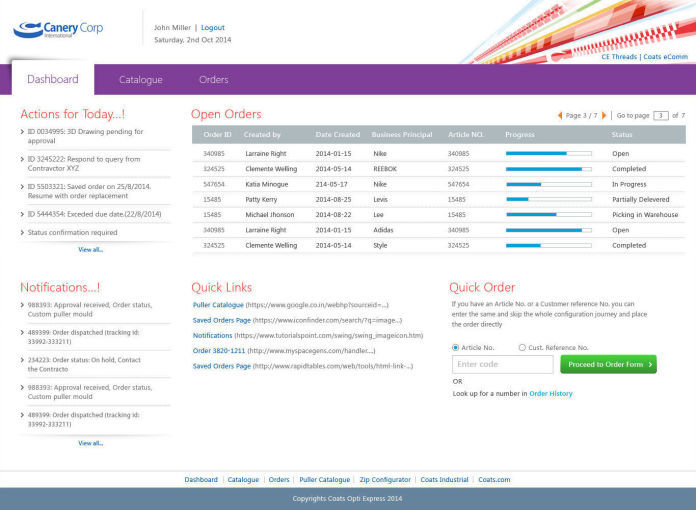Click Partially Delevered status cell
Image resolution: width=696 pixels, height=510 pixels.
pos(641,200)
